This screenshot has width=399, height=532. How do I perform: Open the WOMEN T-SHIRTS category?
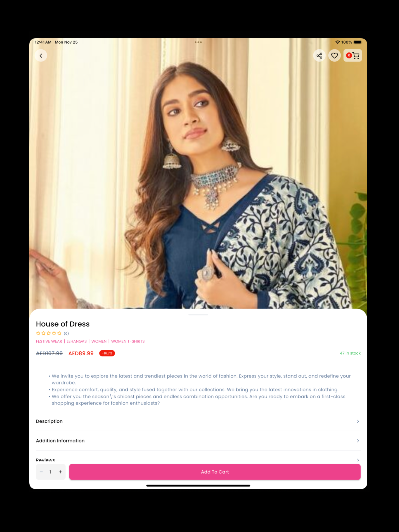[128, 341]
